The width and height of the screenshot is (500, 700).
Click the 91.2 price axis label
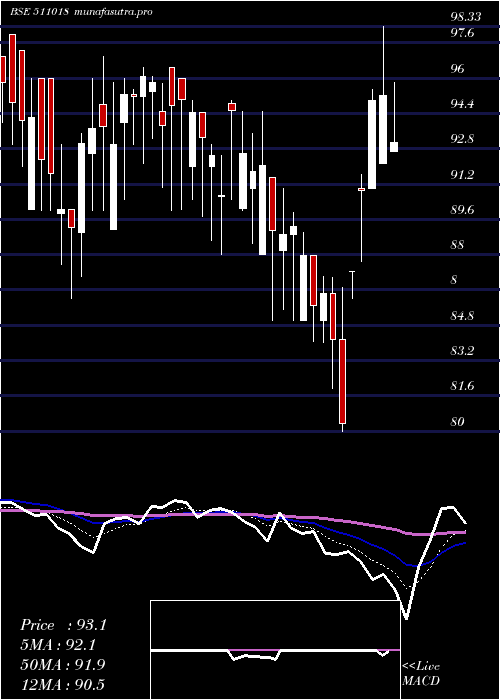462,174
